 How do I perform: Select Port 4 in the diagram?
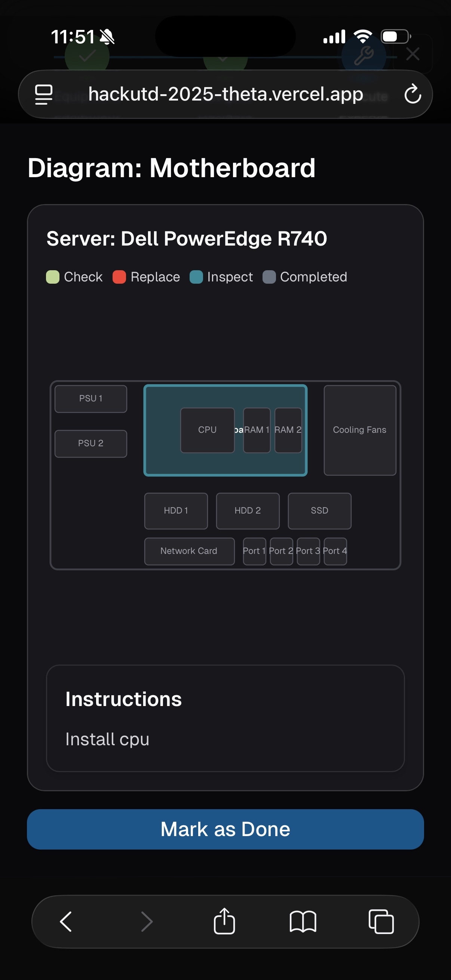335,551
